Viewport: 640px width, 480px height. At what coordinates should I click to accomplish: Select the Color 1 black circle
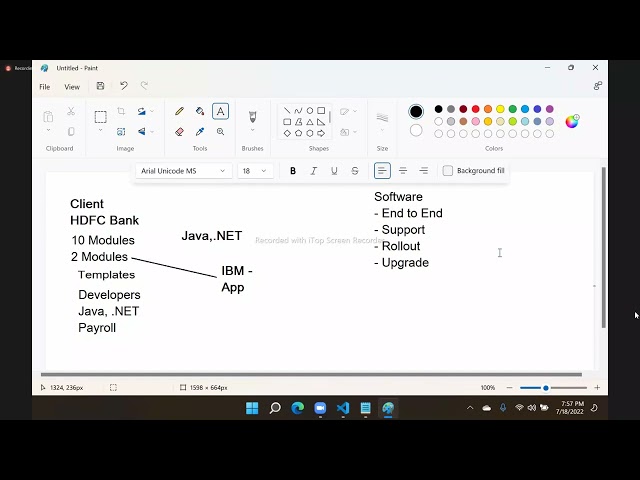(416, 111)
